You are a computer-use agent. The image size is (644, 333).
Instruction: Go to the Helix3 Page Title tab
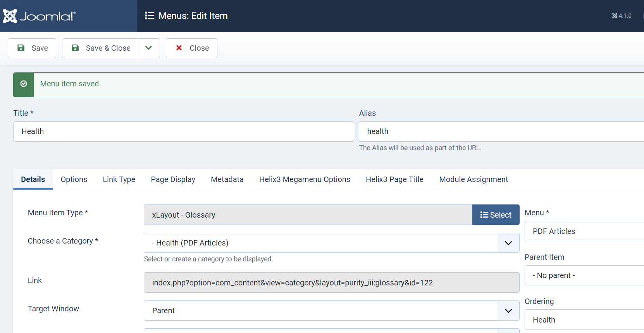coord(394,179)
